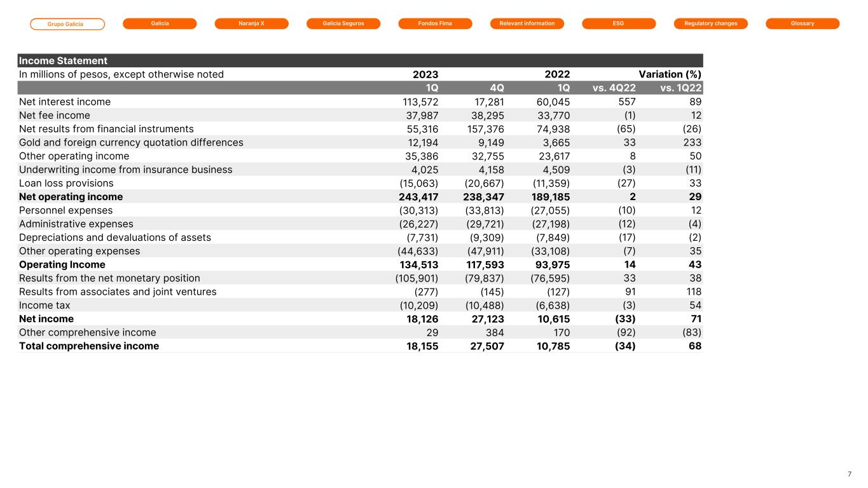The image size is (868, 488).
Task: Select the Loan loss provisions row label
Action: (66, 184)
